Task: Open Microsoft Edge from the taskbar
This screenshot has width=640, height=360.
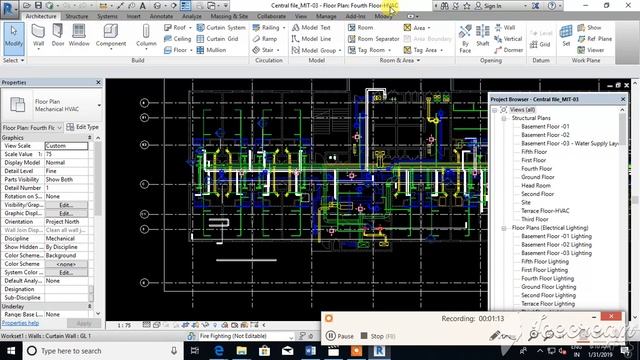Action: pos(218,351)
